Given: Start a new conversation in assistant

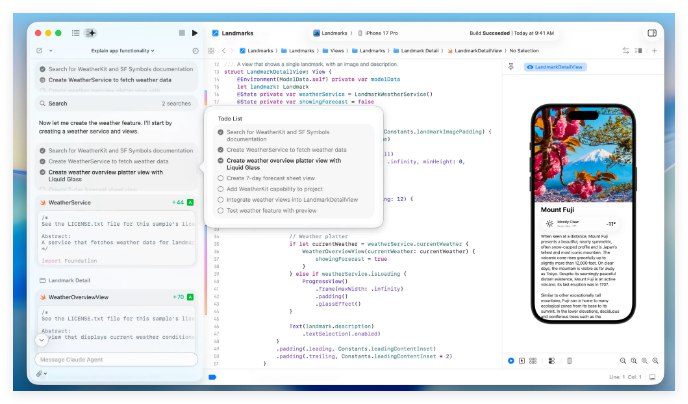Looking at the screenshot, I should [39, 51].
